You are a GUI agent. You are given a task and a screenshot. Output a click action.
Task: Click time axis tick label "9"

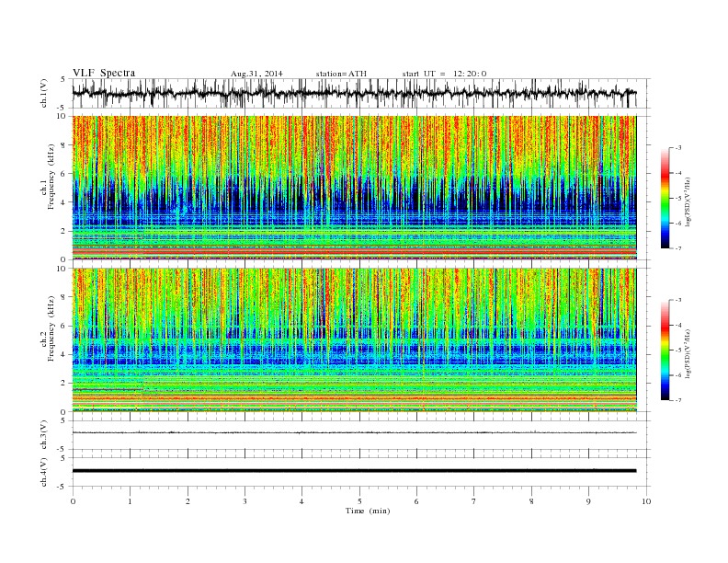(588, 501)
